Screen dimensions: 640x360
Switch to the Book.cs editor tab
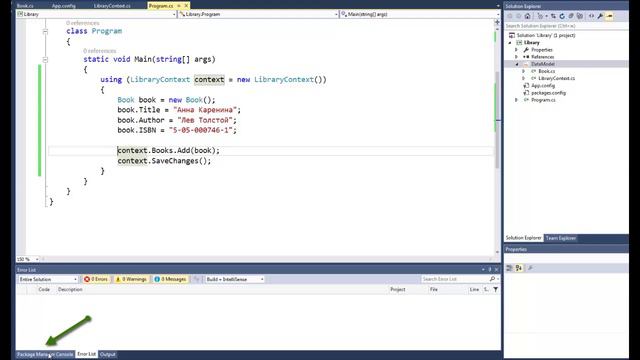click(25, 6)
